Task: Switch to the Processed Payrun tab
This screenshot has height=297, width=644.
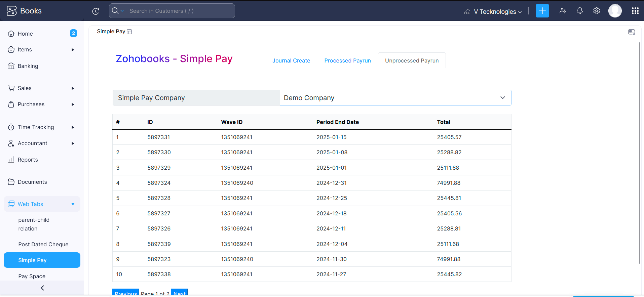Action: click(x=347, y=60)
